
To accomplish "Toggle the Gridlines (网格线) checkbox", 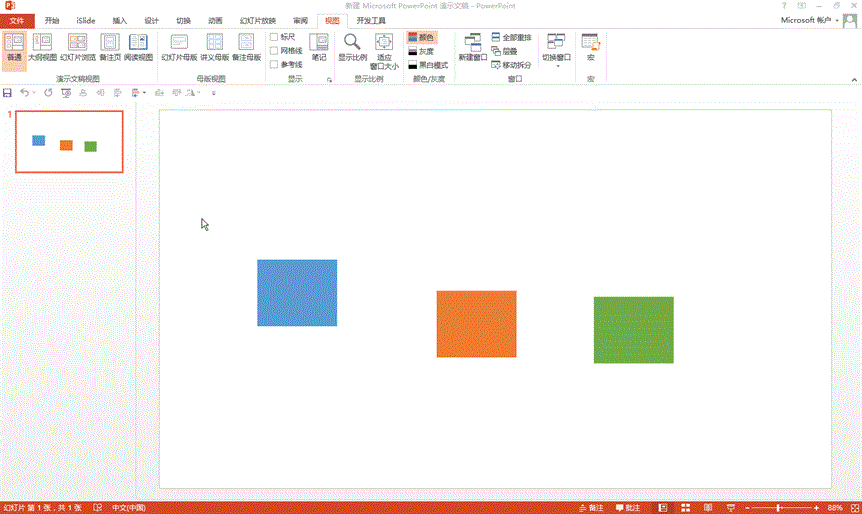I will tap(275, 50).
